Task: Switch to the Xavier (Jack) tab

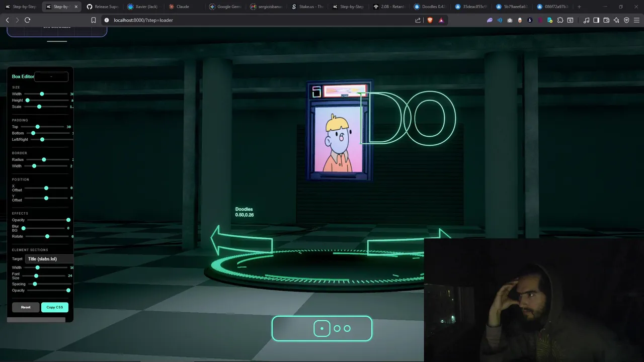Action: click(143, 7)
